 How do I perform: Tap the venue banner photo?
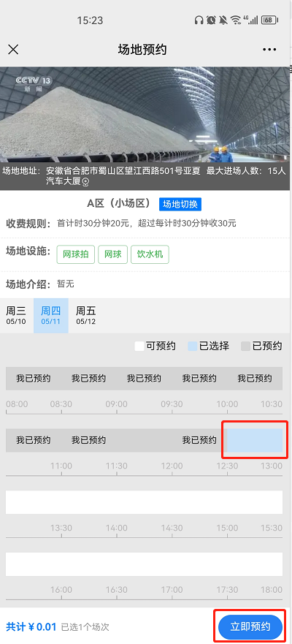pos(145,115)
